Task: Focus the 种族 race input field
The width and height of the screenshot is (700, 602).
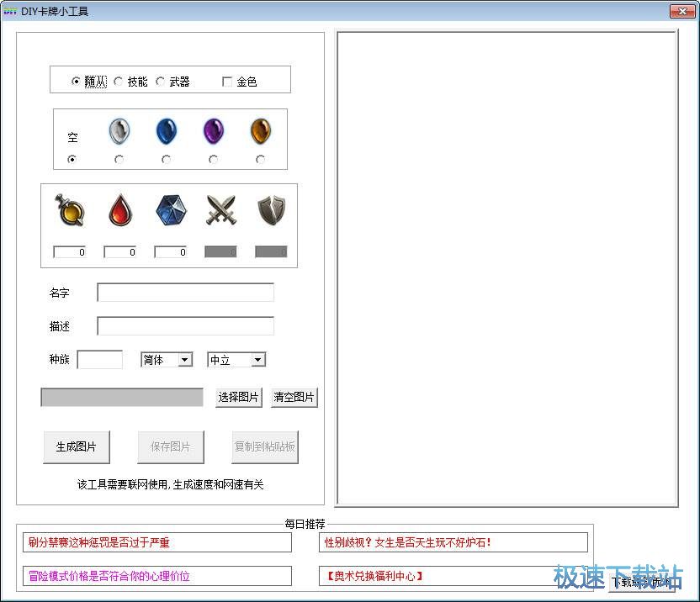Action: coord(100,360)
